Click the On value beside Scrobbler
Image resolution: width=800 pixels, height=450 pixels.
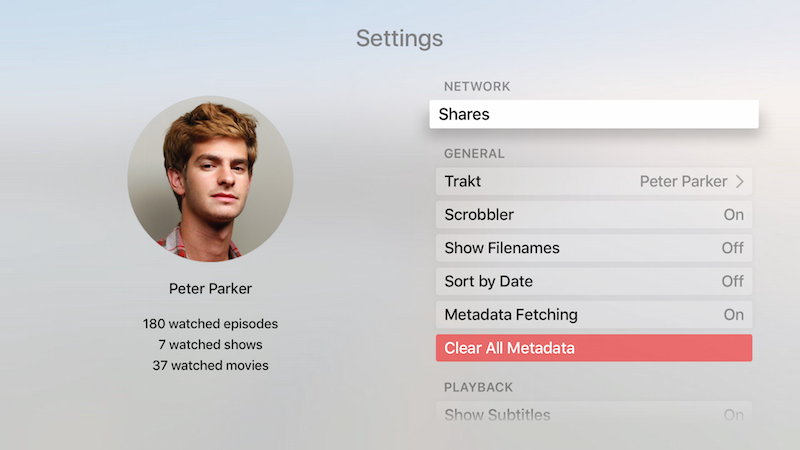pos(734,215)
